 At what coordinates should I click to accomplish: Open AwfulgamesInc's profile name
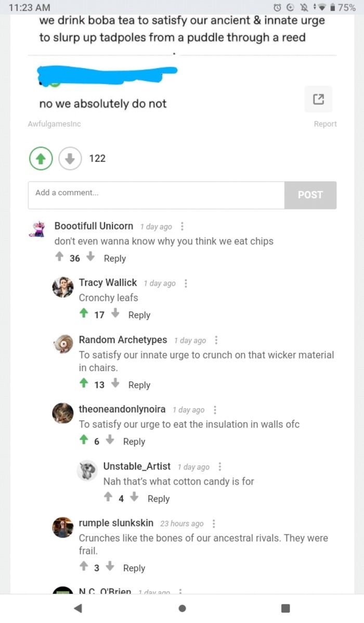(54, 124)
